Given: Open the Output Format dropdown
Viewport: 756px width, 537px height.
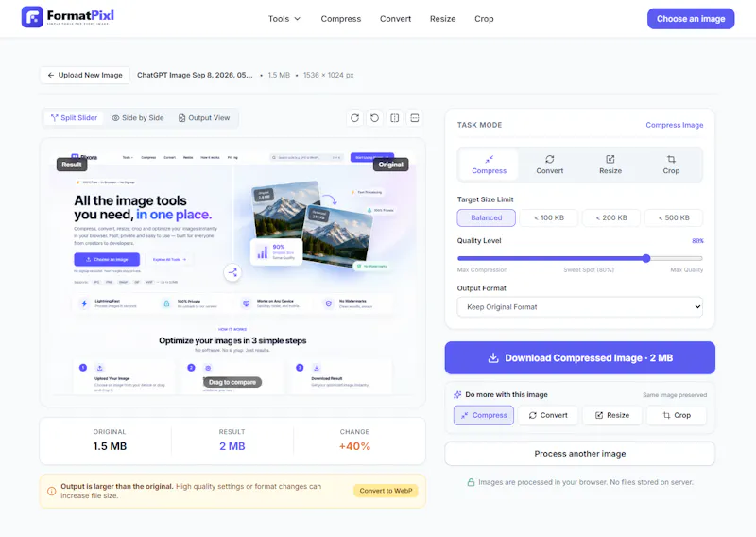Looking at the screenshot, I should click(x=579, y=307).
